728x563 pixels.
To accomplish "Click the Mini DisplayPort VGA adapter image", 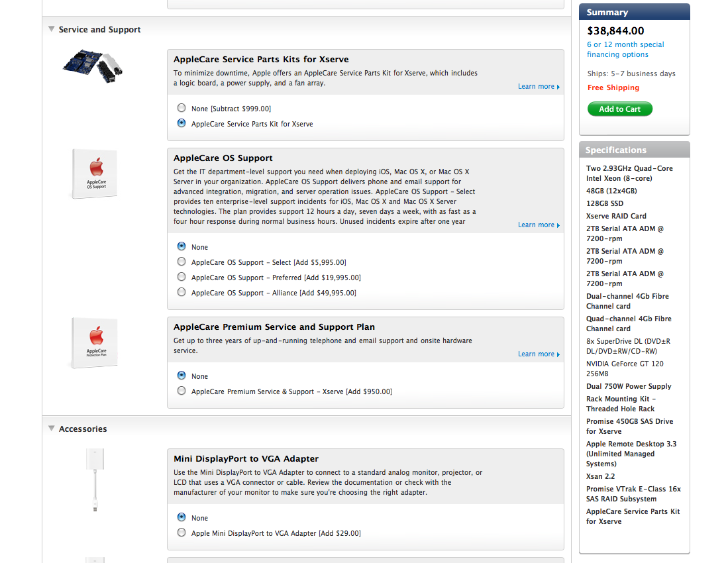I will (95, 480).
